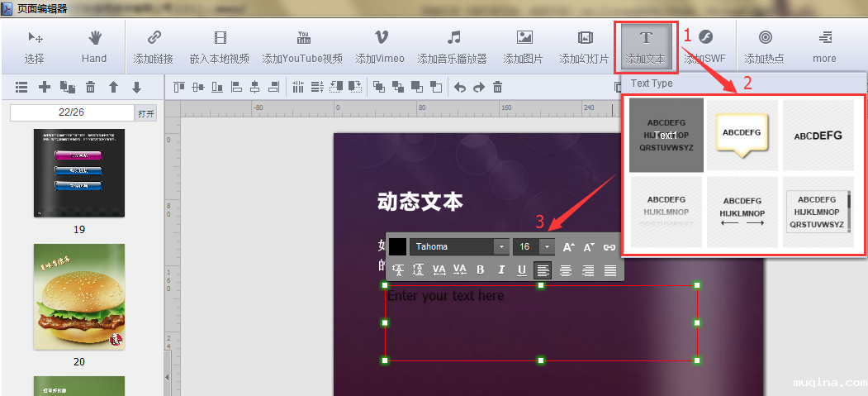Click undo arrow in alignment toolbar
The height and width of the screenshot is (396, 868).
click(460, 87)
